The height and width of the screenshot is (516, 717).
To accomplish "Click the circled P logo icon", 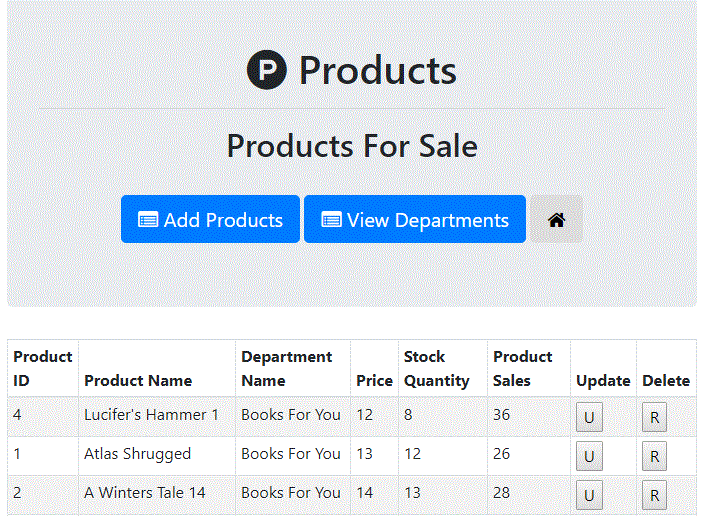I will (x=267, y=70).
